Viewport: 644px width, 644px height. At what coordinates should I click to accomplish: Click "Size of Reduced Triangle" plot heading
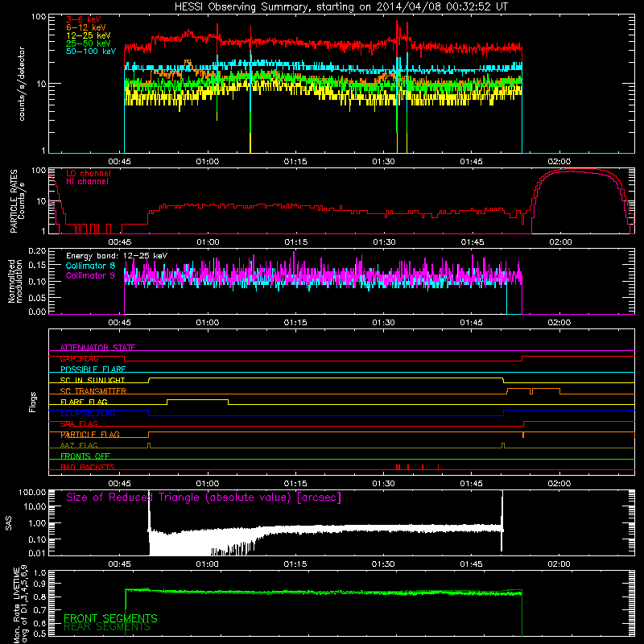204,497
